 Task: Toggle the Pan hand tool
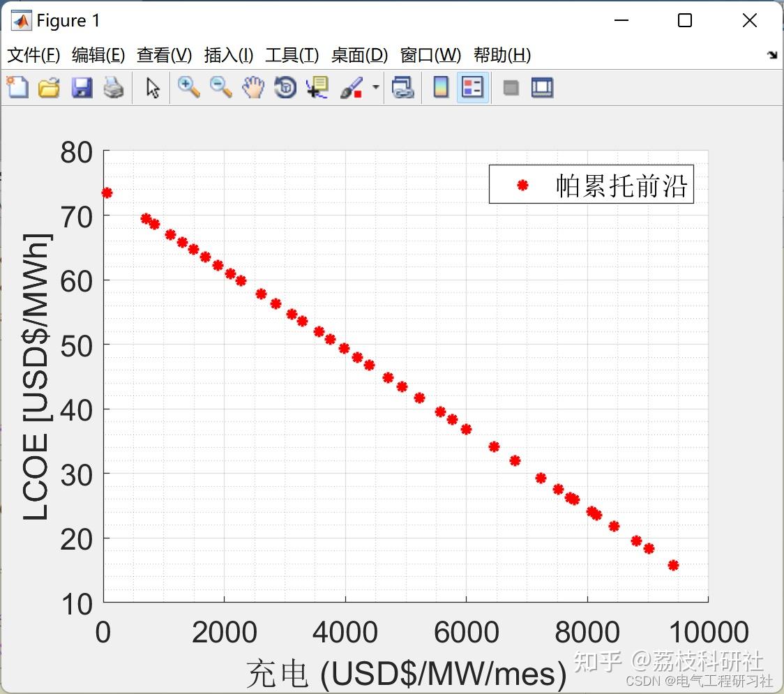[x=253, y=87]
